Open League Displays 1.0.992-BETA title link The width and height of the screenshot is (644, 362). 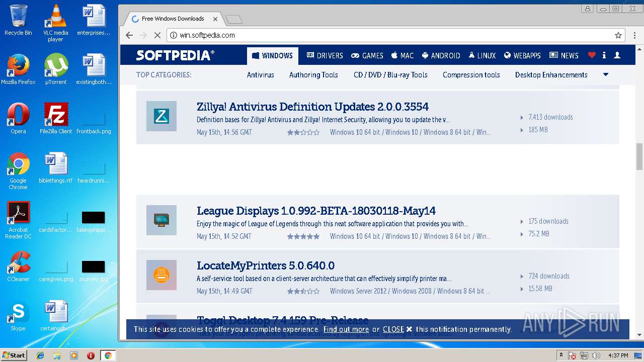(x=316, y=211)
